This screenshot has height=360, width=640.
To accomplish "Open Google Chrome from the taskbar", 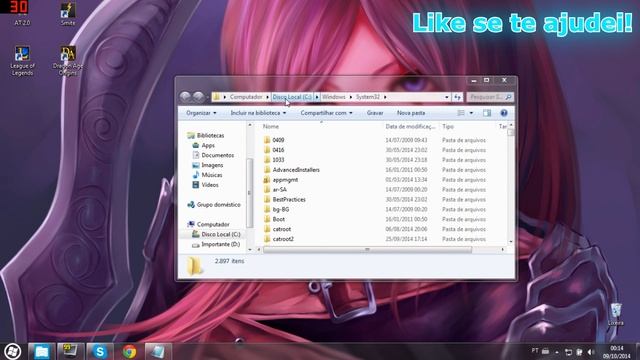I will click(x=129, y=351).
